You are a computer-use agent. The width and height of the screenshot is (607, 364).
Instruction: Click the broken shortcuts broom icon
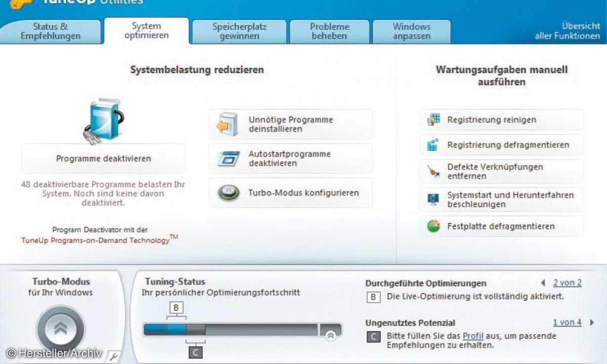(433, 172)
